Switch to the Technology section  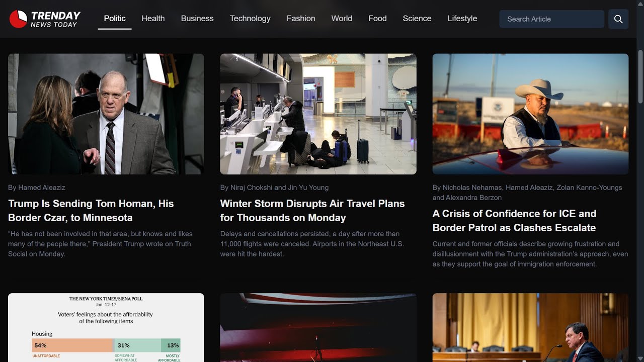250,19
